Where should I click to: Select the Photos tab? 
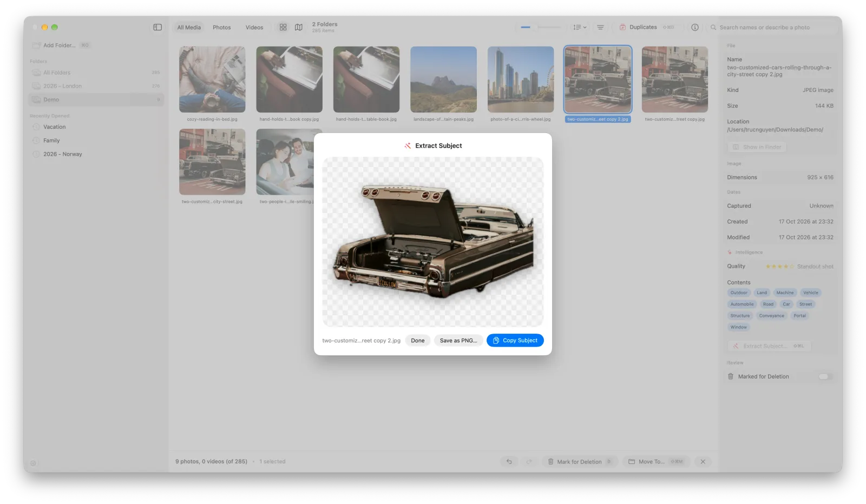[x=222, y=27]
